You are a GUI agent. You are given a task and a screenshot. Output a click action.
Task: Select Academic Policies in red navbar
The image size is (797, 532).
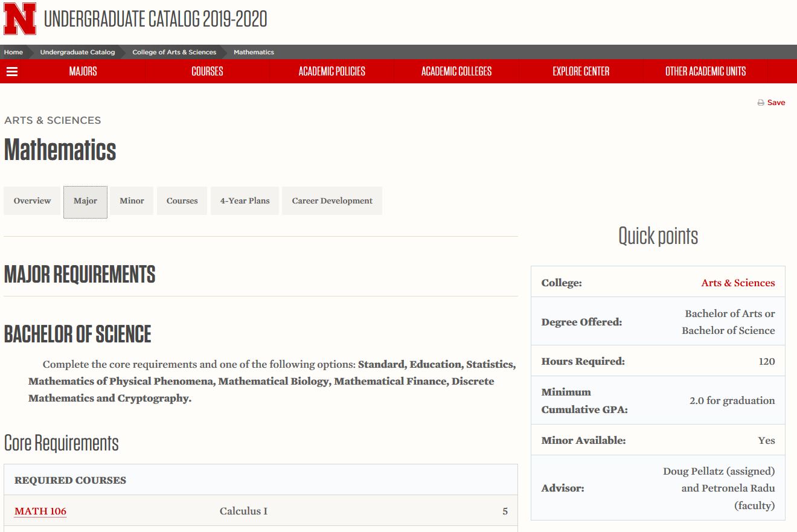331,71
